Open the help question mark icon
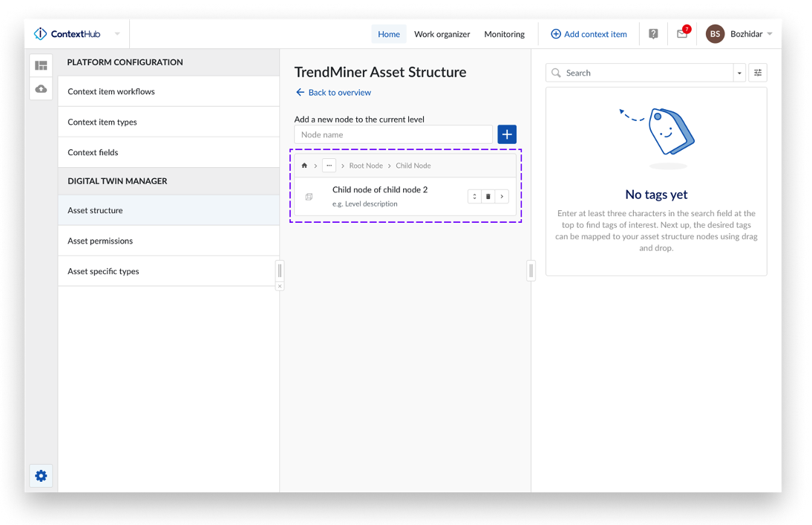This screenshot has width=812, height=525. 653,34
